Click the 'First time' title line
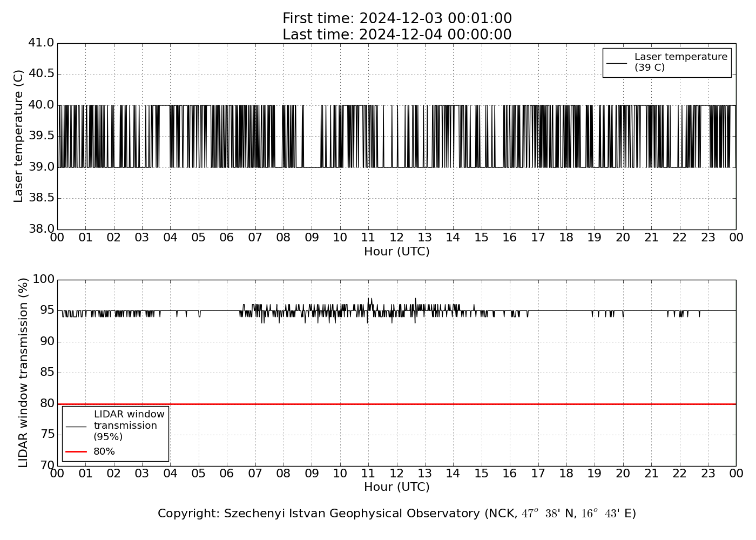The image size is (756, 540). pos(397,19)
